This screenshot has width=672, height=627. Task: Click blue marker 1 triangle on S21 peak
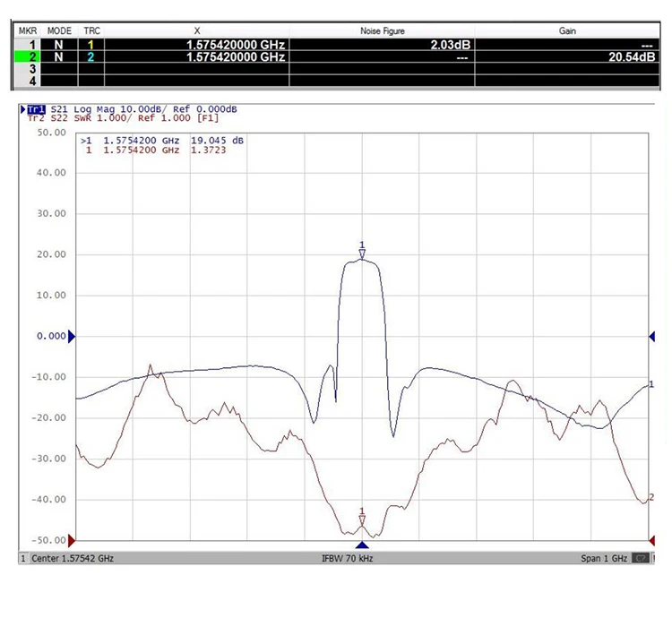tap(362, 254)
